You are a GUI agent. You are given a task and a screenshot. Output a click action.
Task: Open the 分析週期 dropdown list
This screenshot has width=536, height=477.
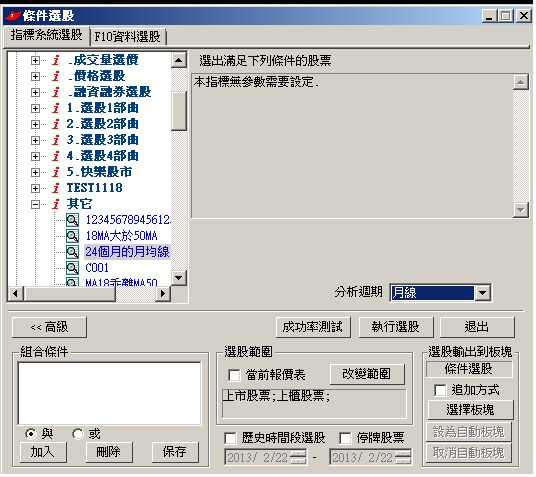pos(482,293)
